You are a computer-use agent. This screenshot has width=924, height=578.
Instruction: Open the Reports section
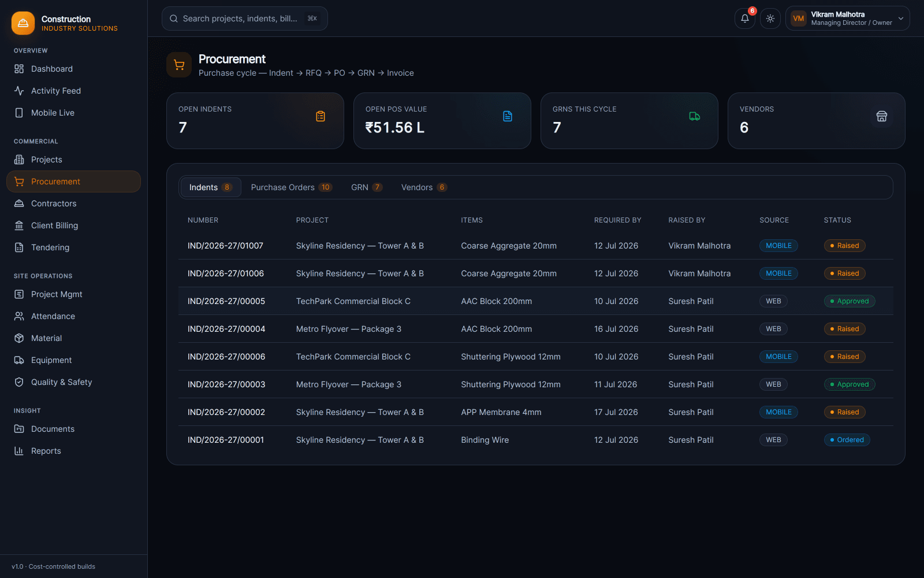pos(73,451)
